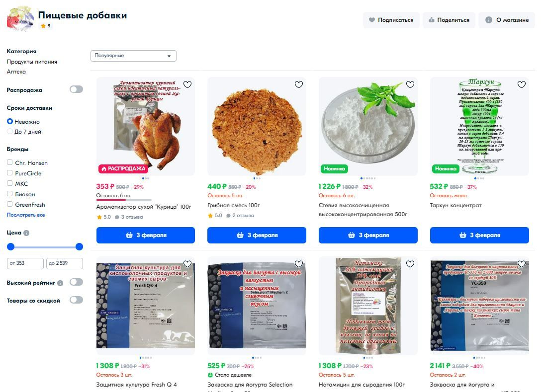The width and height of the screenshot is (544, 392).
Task: Grab the right price slider handle
Action: pyautogui.click(x=79, y=247)
